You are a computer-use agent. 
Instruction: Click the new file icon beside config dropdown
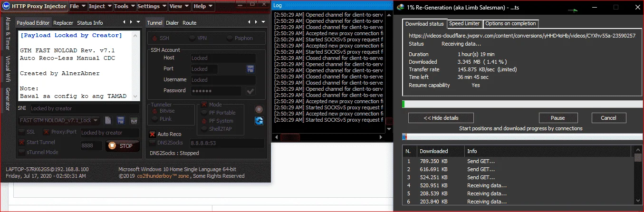(x=108, y=121)
